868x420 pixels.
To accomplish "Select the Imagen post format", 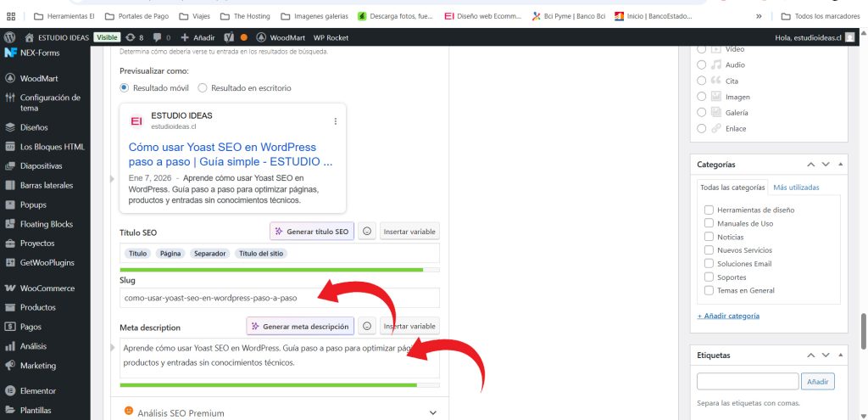I will 702,97.
